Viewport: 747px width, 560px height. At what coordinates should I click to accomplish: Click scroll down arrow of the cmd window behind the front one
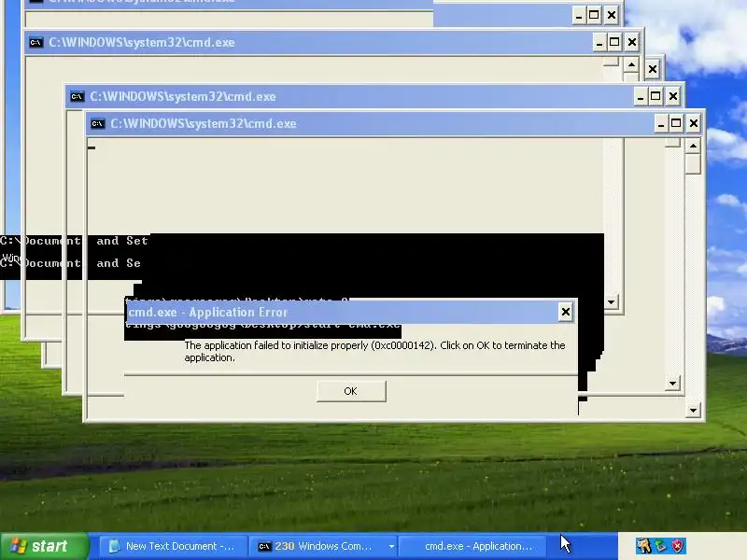pyautogui.click(x=672, y=384)
